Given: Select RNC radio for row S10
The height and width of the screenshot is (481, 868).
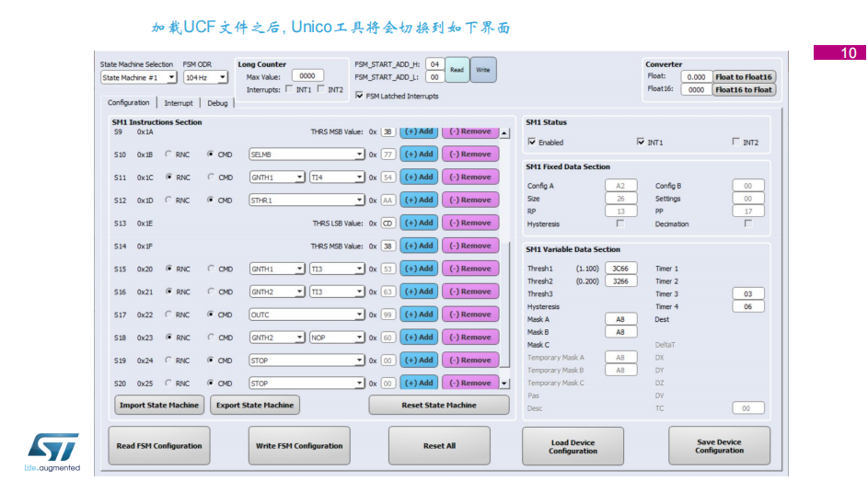Looking at the screenshot, I should (168, 155).
